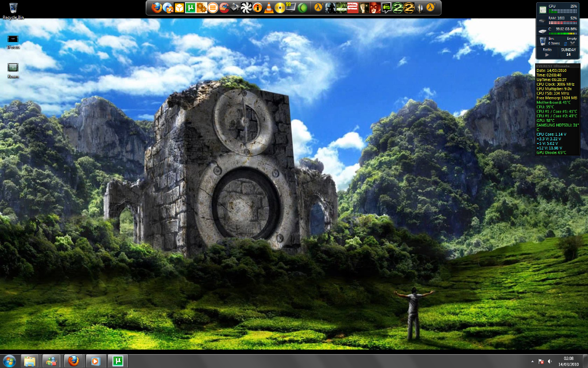Launch the red number 2 game icon
Viewport: 588px width, 368px height.
[x=353, y=7]
